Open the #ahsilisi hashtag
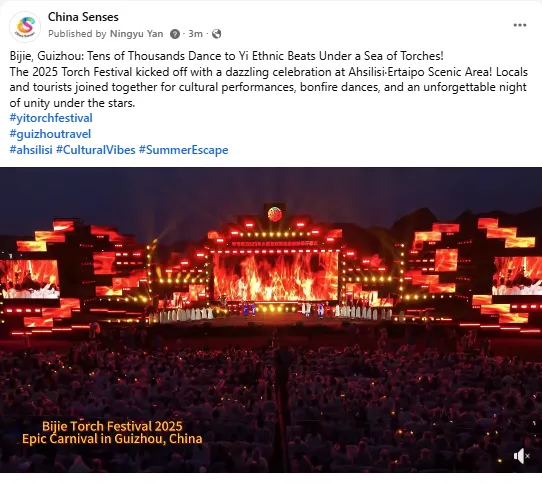 click(31, 150)
